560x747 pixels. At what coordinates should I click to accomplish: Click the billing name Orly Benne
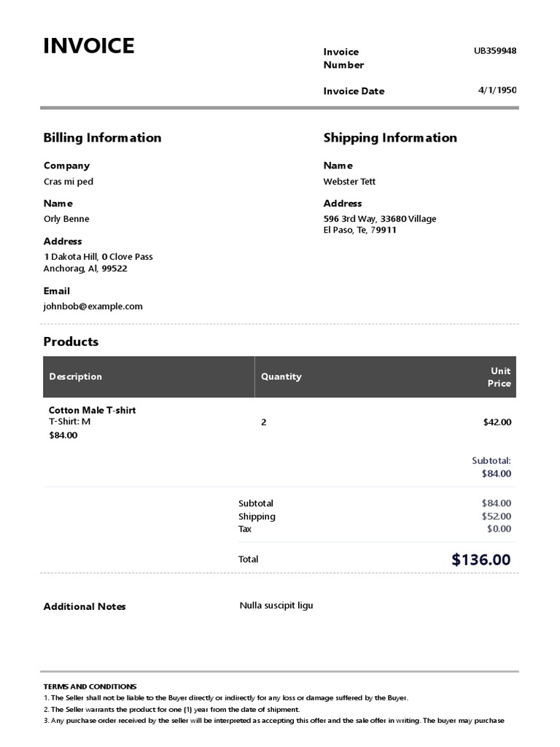pos(66,219)
